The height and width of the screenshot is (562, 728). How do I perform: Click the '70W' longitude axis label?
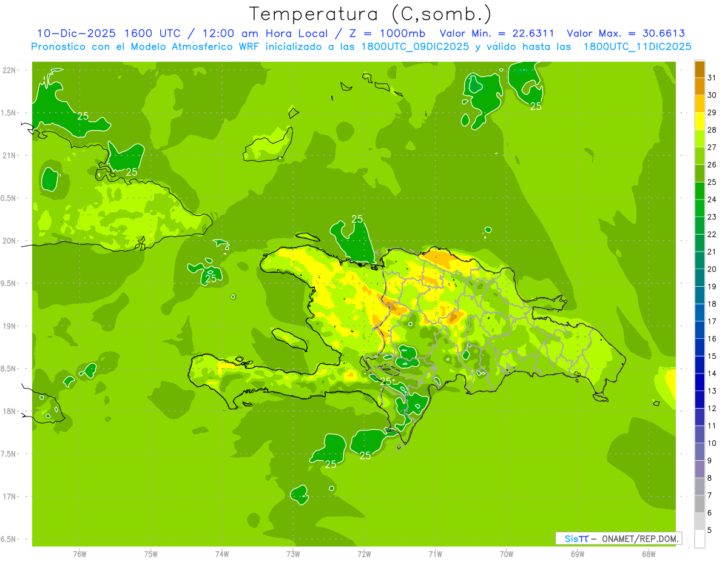pyautogui.click(x=507, y=554)
